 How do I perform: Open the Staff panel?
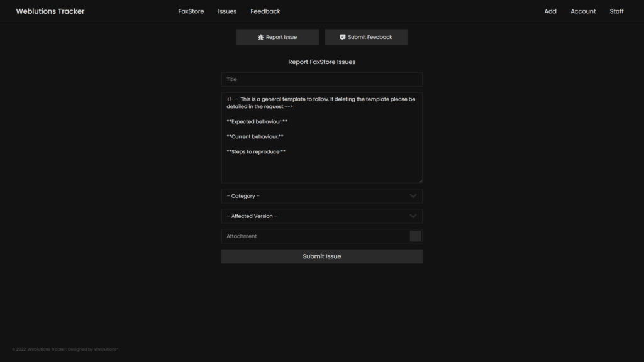coord(616,11)
